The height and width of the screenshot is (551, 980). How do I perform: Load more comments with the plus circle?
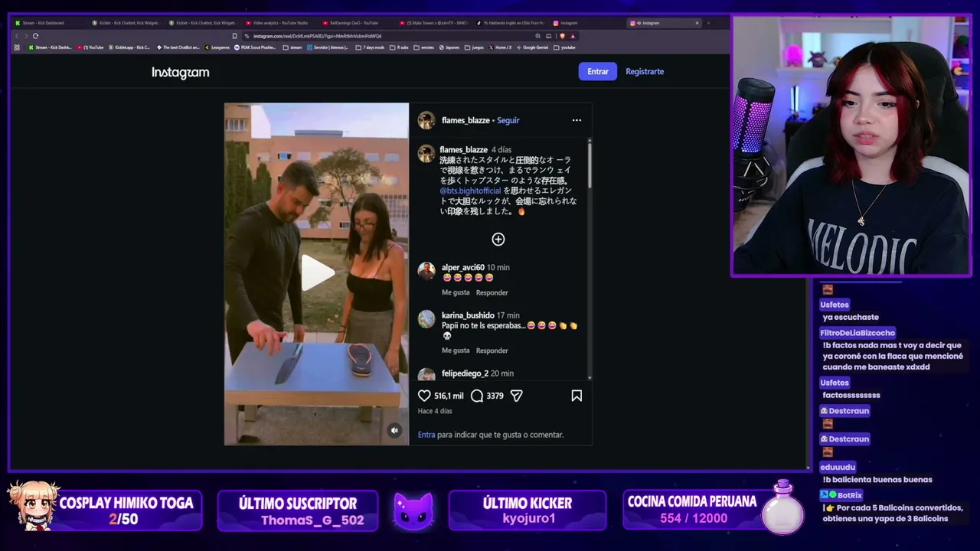498,240
